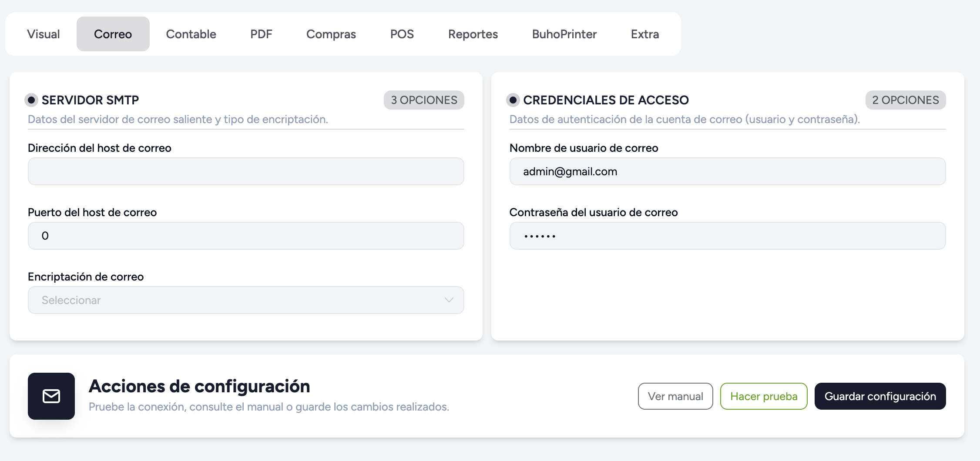This screenshot has width=980, height=461.
Task: Click the 2 OPCIONES badge
Action: (906, 100)
